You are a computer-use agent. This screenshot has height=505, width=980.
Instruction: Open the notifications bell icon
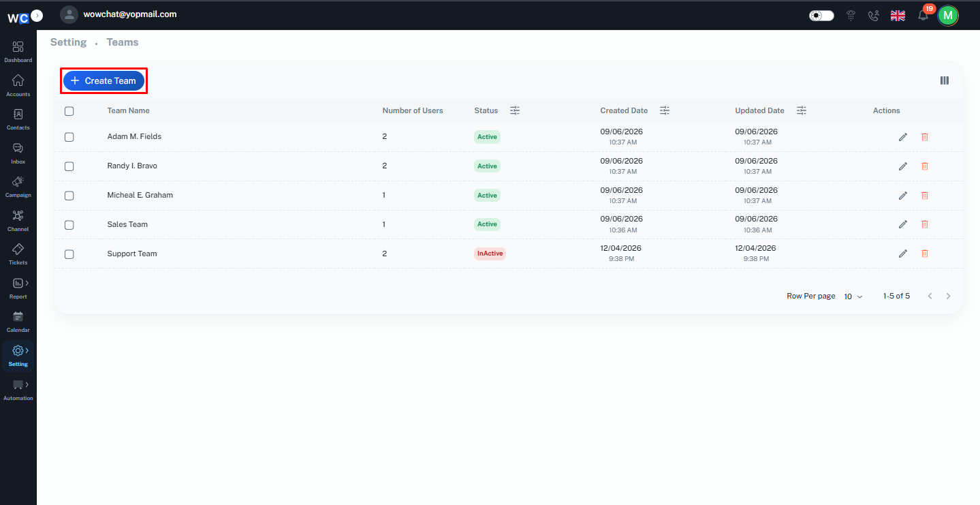coord(923,16)
